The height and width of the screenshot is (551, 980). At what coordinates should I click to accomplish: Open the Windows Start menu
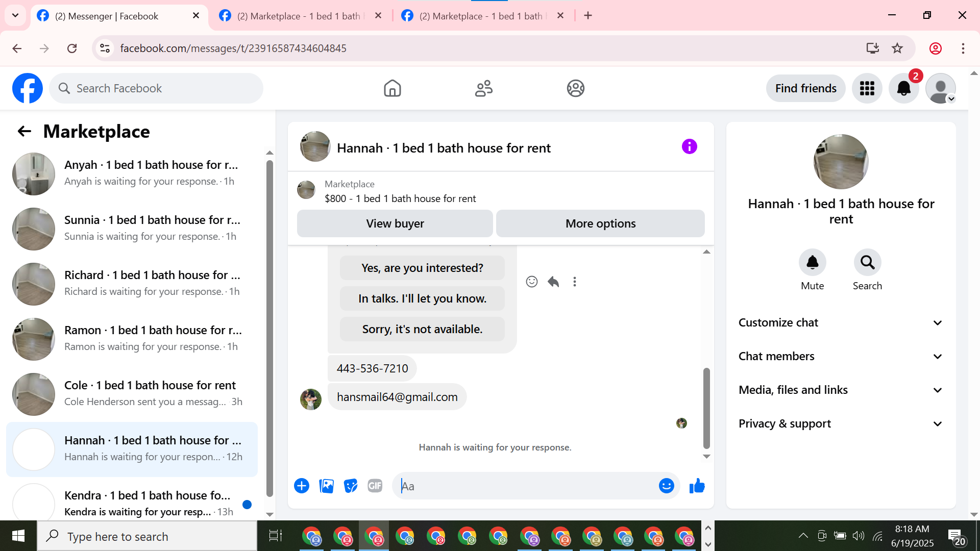tap(18, 536)
